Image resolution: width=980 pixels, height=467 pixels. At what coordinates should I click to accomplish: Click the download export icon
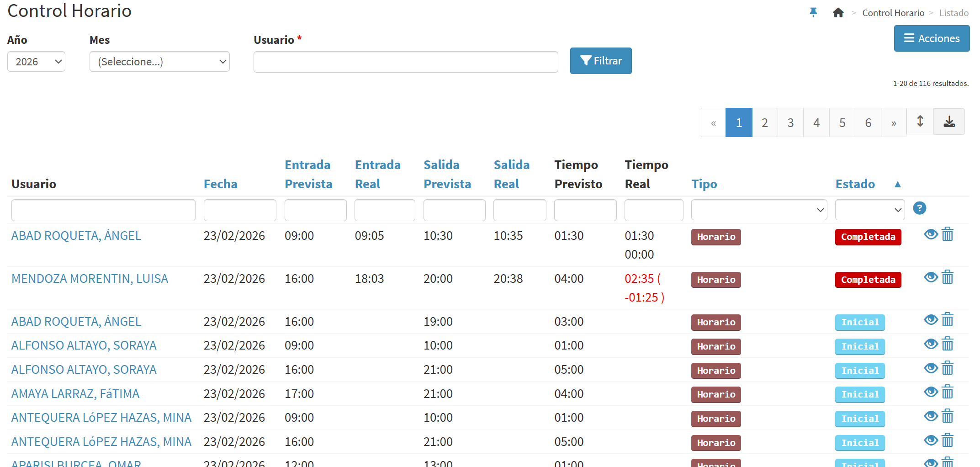[x=949, y=122]
